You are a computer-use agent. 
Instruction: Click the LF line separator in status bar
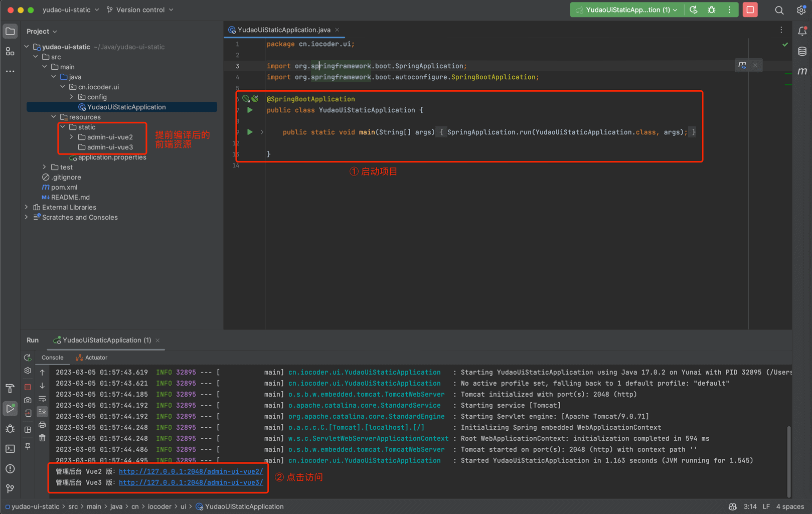point(766,506)
